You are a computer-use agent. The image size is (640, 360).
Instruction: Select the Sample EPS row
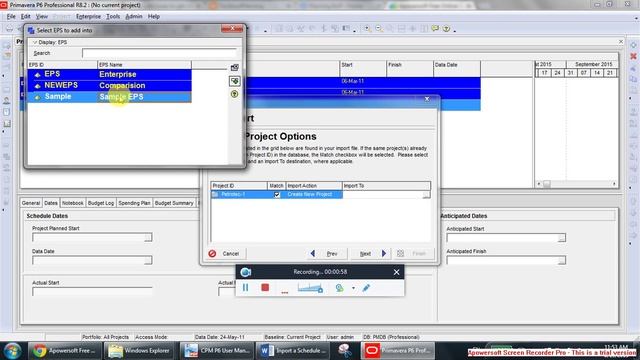[x=109, y=97]
